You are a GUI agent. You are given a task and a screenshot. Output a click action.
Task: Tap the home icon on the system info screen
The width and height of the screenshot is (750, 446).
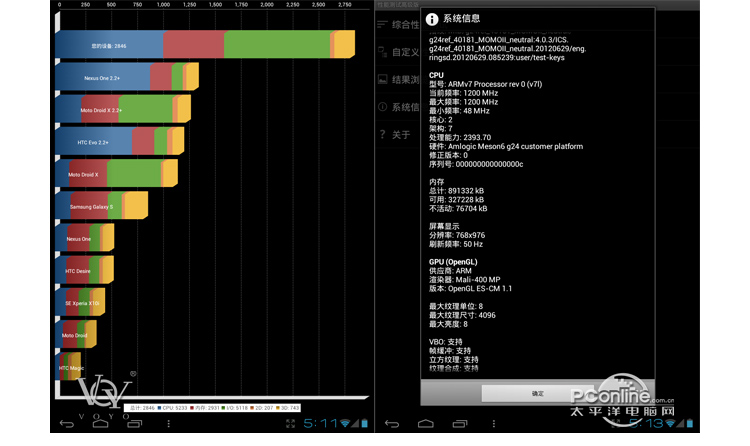pos(426,424)
